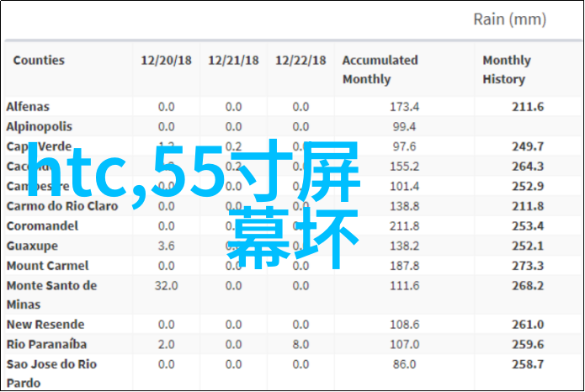Viewport: 585px width, 392px height.
Task: Click the 86.0 accumulated value
Action: (x=404, y=364)
